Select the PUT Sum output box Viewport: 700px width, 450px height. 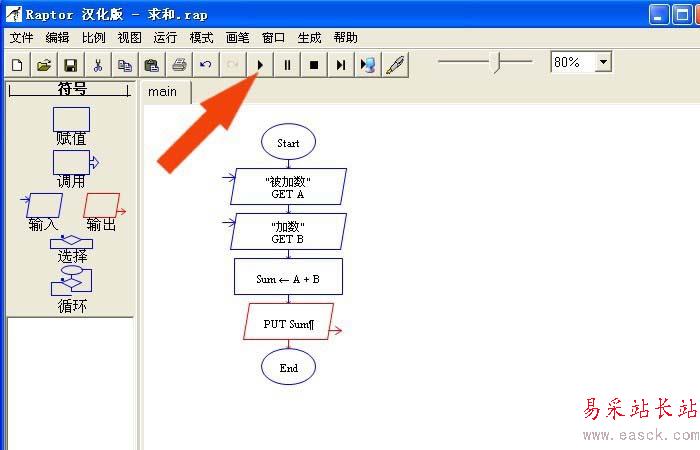(x=288, y=322)
